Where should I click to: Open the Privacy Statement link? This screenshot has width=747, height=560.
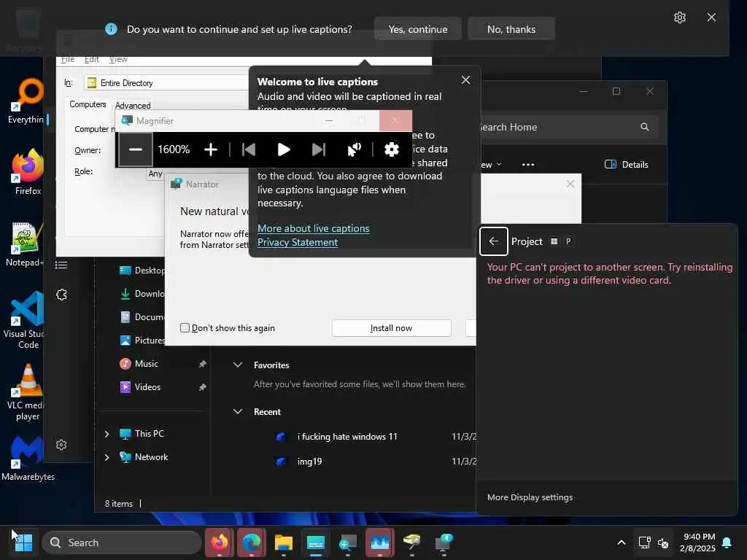298,242
